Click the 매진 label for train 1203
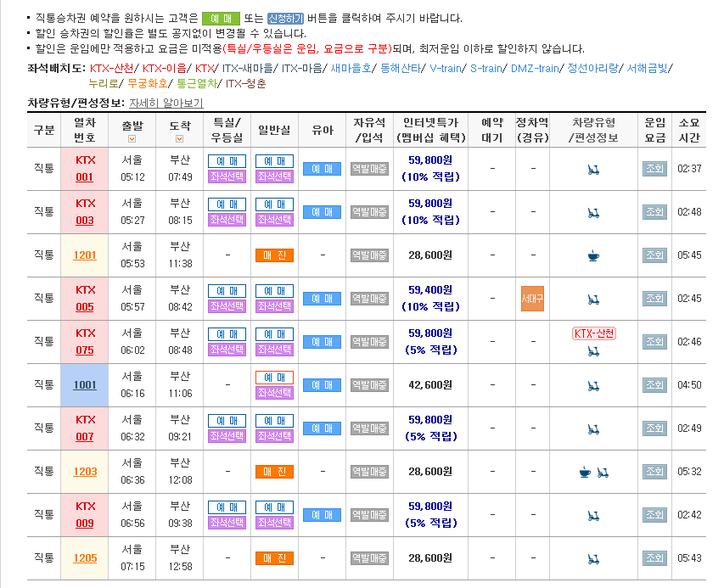724x588 pixels. pos(274,472)
